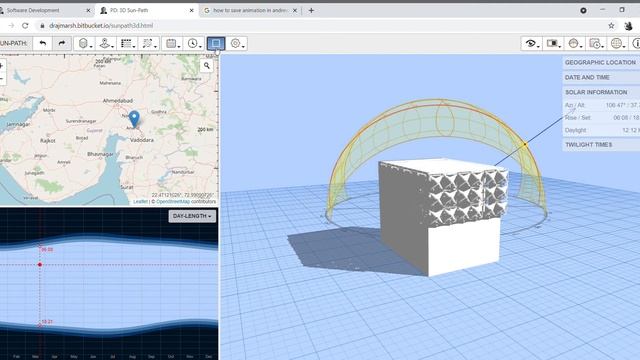Open a new browser tab
Viewport: 640px width, 360px height.
coord(311,11)
